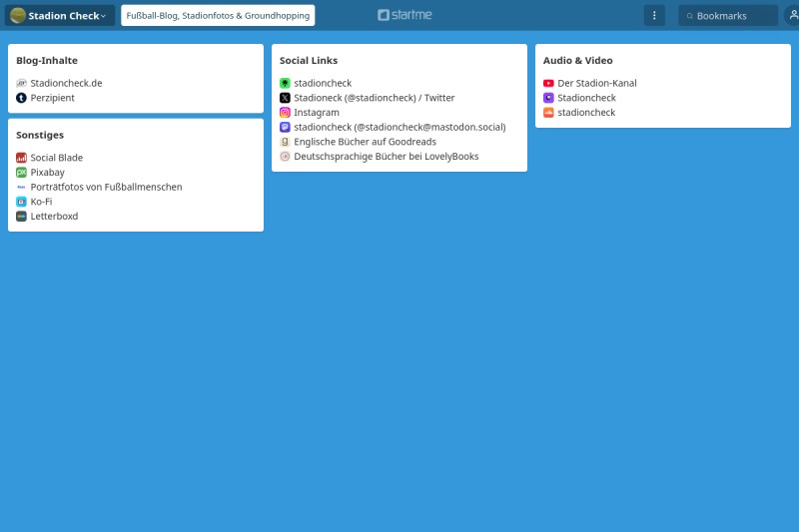This screenshot has width=799, height=532.
Task: Click the Goodreads g icon
Action: 285,142
